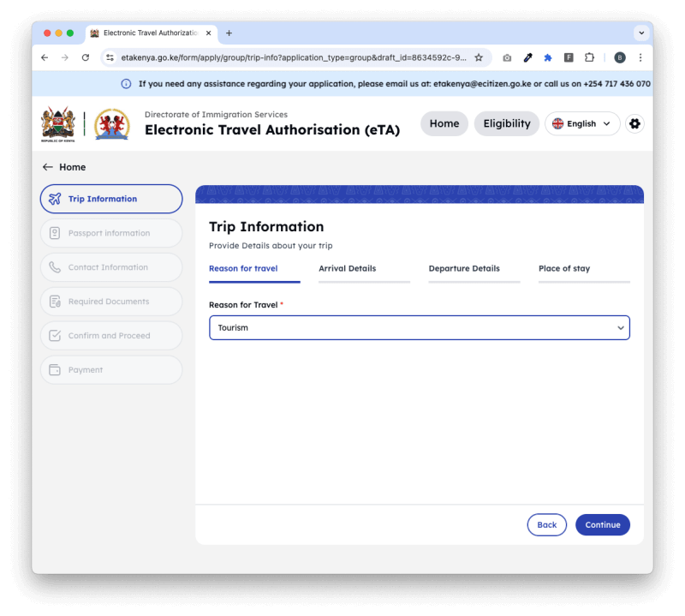Select Confirm and Proceed sidebar step
The image size is (685, 616).
point(111,335)
